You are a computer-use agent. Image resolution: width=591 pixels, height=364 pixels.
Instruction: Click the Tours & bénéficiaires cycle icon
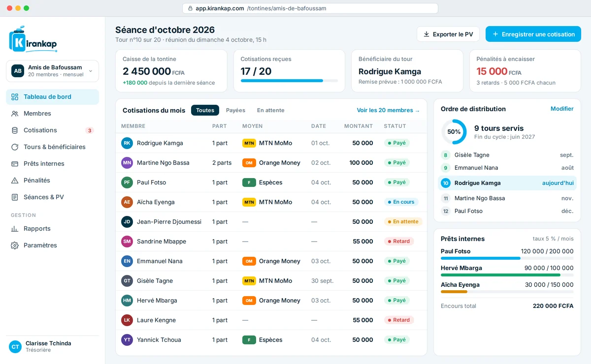click(15, 147)
